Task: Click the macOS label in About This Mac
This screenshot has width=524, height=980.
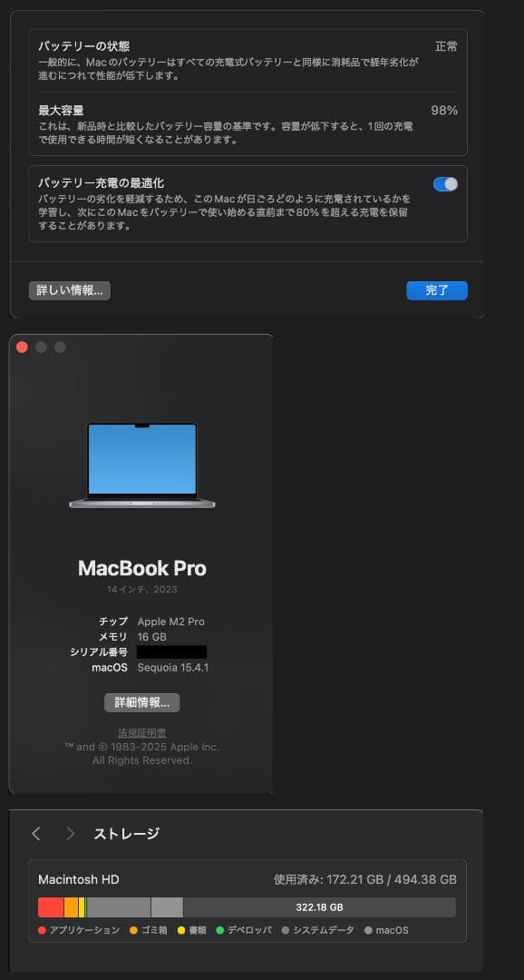Action: pos(110,668)
